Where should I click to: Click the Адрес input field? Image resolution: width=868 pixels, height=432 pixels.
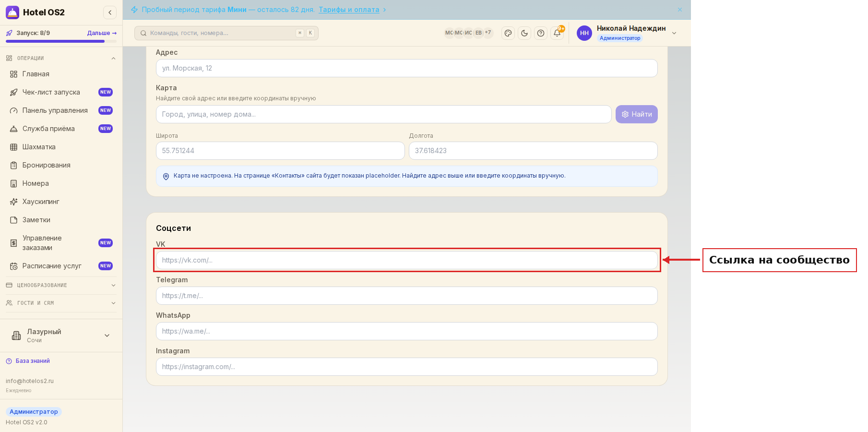tap(406, 68)
